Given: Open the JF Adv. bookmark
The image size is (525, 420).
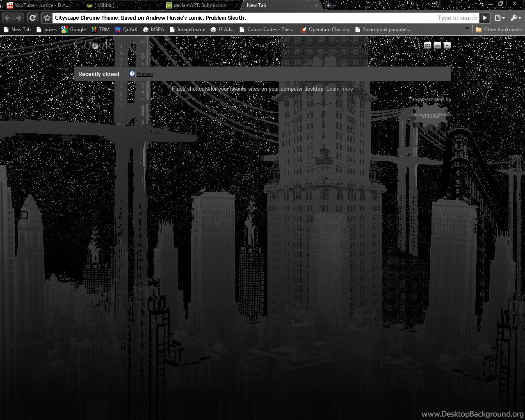Looking at the screenshot, I should pyautogui.click(x=222, y=30).
